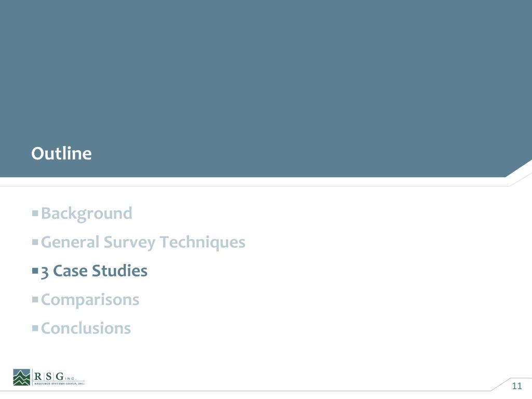Image resolution: width=532 pixels, height=399 pixels.
Task: Click the letter R in the RSG logo
Action: coord(38,376)
